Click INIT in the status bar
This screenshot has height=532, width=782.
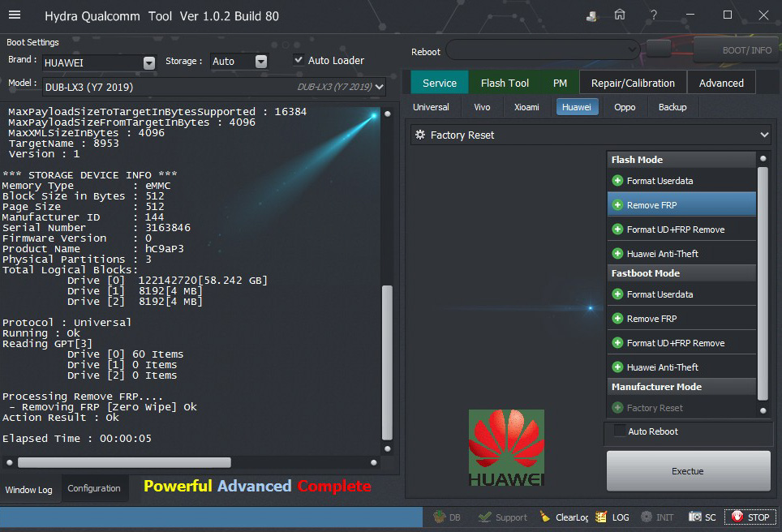[x=657, y=517]
